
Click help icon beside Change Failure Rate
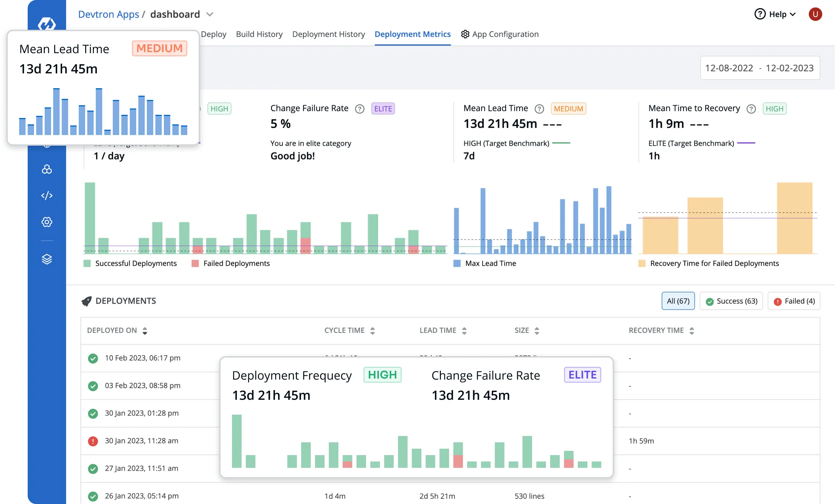tap(360, 109)
